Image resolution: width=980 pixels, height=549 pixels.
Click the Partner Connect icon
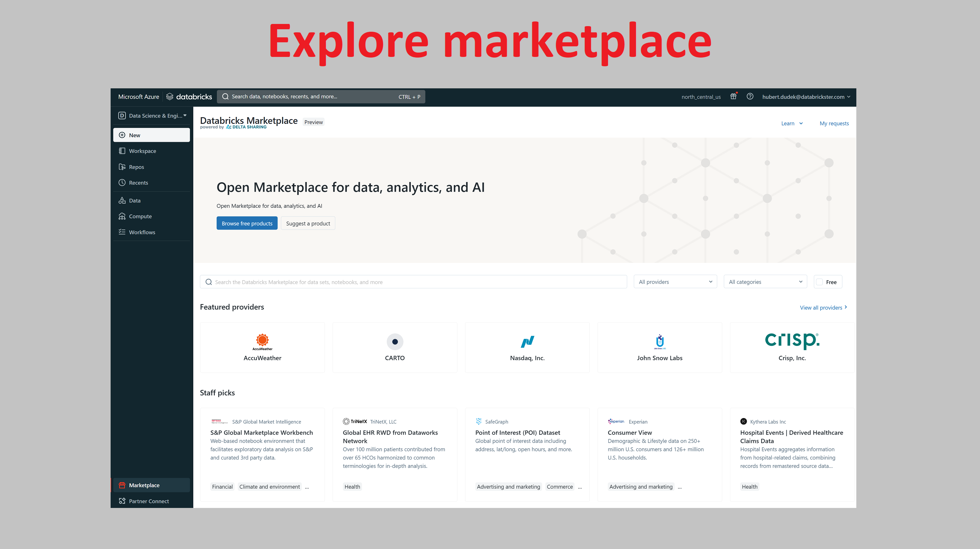click(x=122, y=501)
